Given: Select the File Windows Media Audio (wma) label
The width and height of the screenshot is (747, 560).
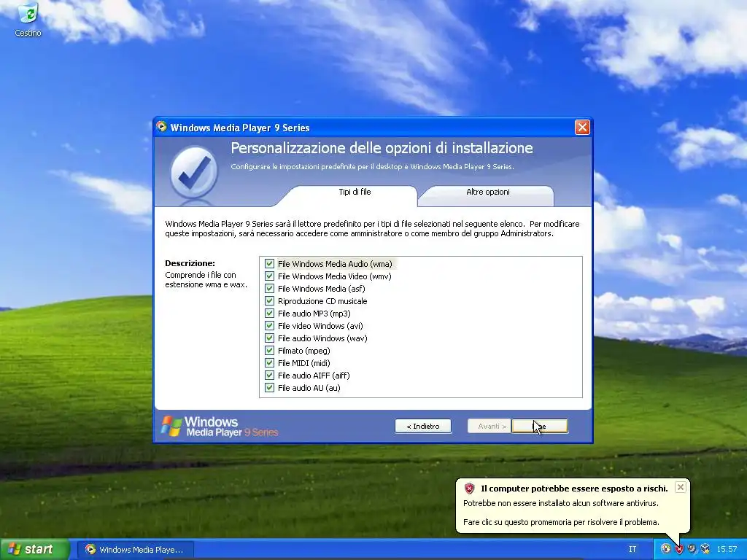Looking at the screenshot, I should pyautogui.click(x=335, y=264).
